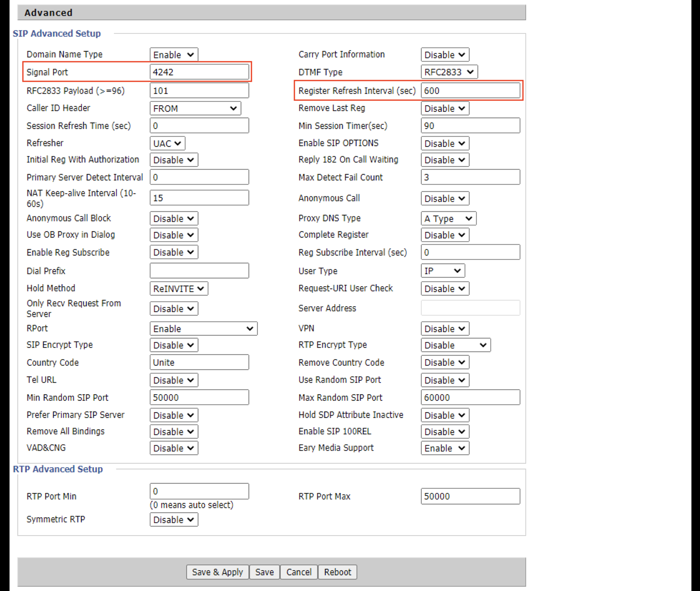Open Use OB Proxy in Dialog dropdown
Viewport: 700px width, 591px height.
[x=174, y=235]
